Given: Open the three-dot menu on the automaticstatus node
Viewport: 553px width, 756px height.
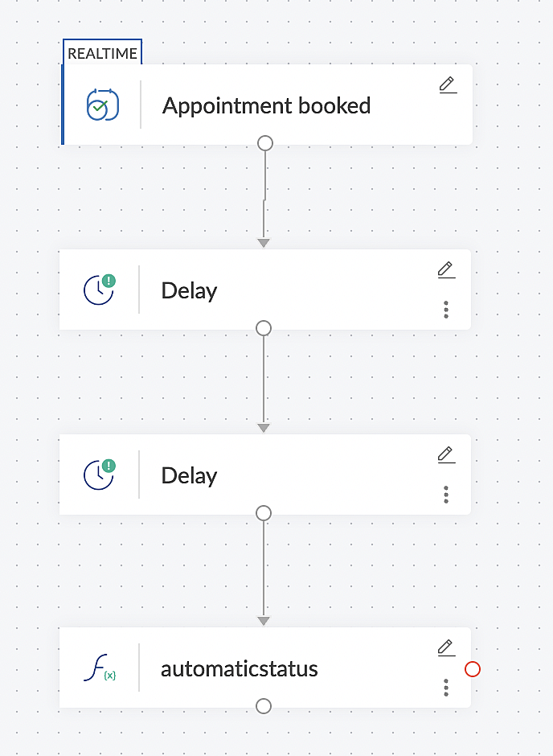Looking at the screenshot, I should click(446, 688).
